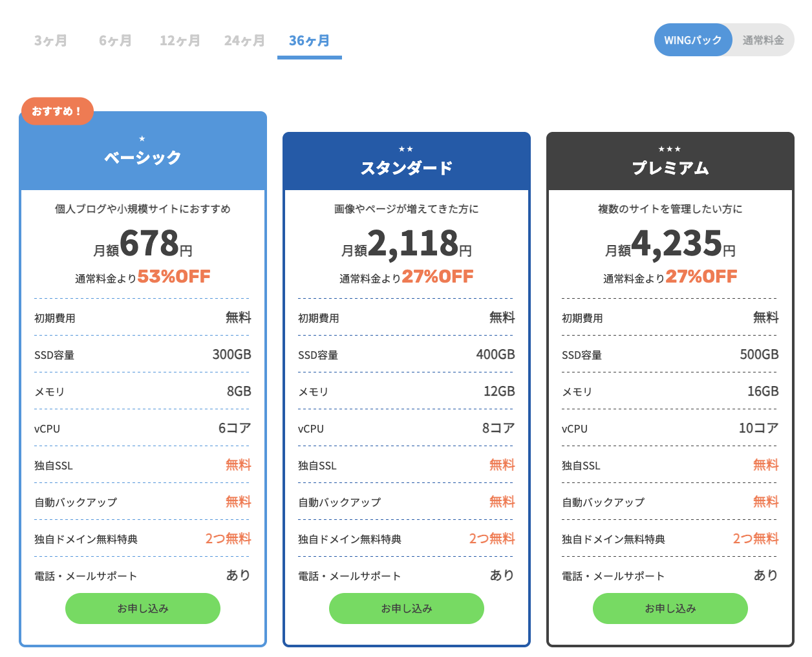Click the single star icon above ベーシック
The width and height of the screenshot is (812, 657).
point(142,138)
